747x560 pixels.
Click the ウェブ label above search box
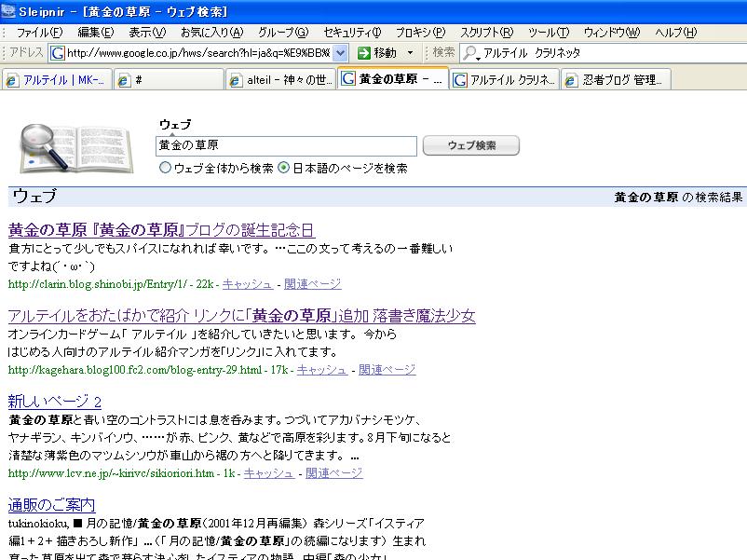coord(175,124)
